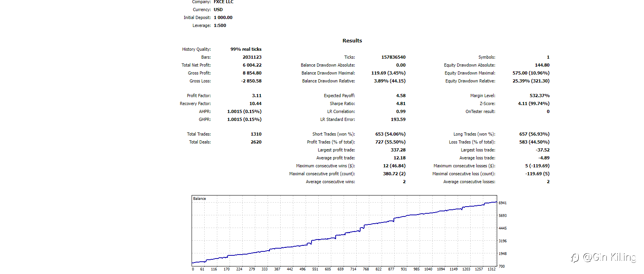Select the 6941 axis label on balance chart

(x=503, y=203)
